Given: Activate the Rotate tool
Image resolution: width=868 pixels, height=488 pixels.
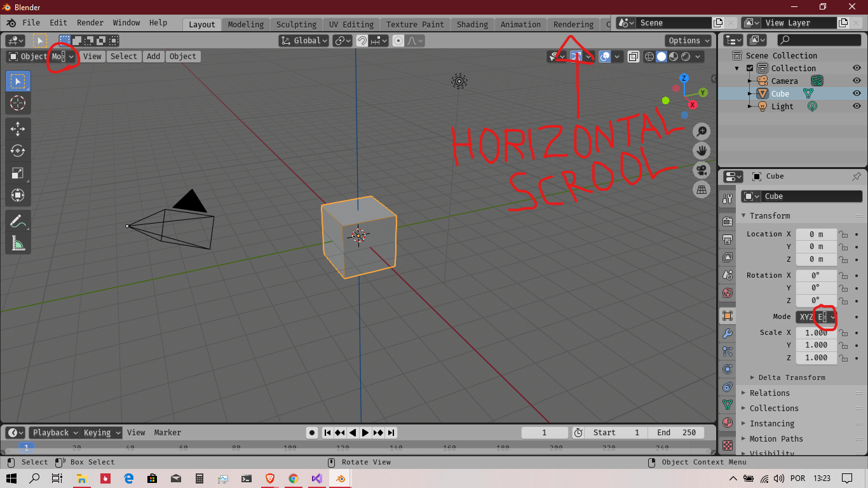Looking at the screenshot, I should tap(18, 151).
